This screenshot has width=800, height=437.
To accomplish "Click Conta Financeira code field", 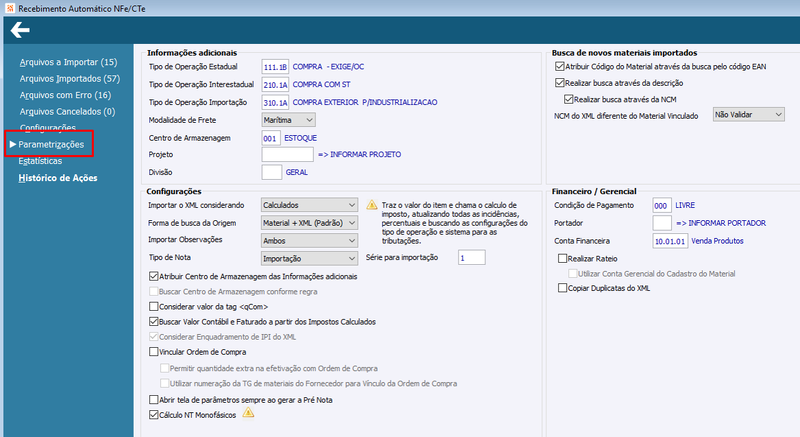I will click(670, 241).
